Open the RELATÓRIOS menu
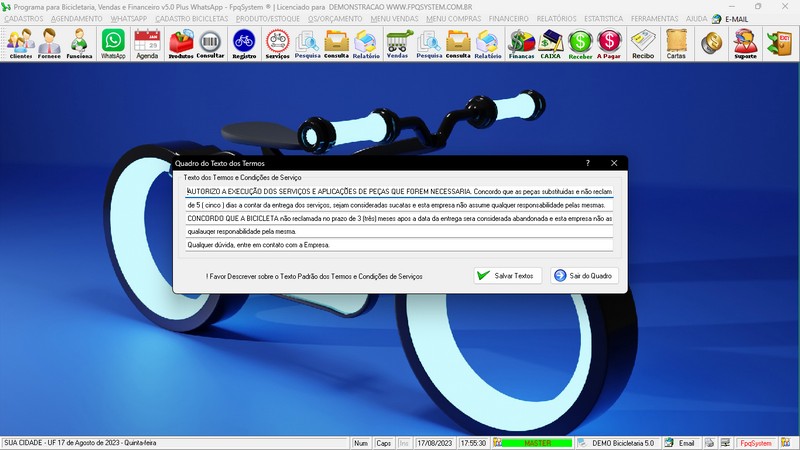The height and width of the screenshot is (450, 800). click(562, 19)
